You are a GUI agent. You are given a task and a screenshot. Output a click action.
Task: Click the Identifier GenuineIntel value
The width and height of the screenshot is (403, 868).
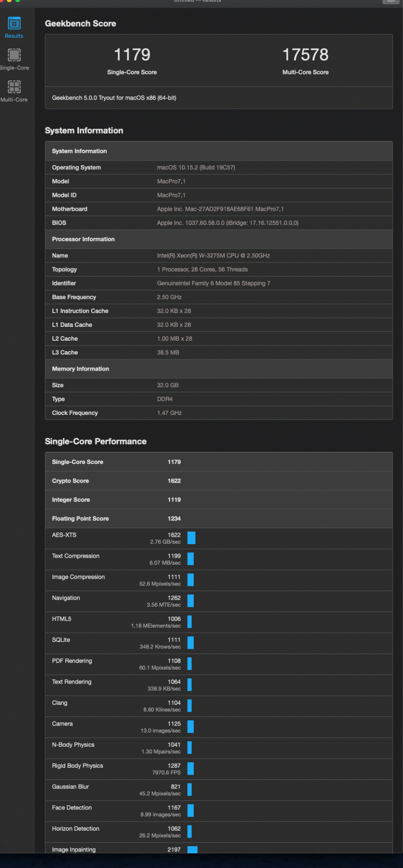tap(213, 283)
